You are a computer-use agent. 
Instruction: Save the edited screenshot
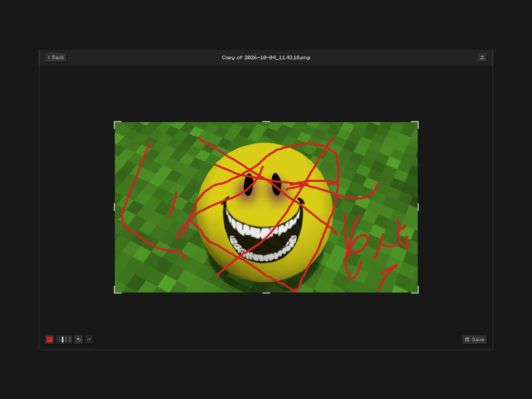pos(474,340)
